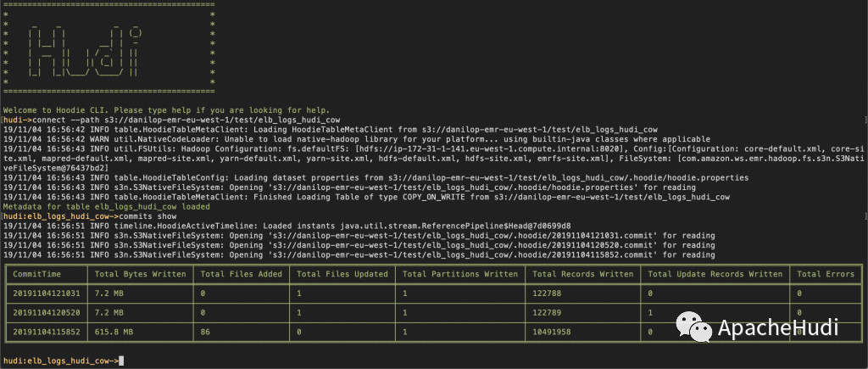Viewport: 868px width, 369px height.
Task: Select the Total Bytes Written column header
Action: click(141, 274)
